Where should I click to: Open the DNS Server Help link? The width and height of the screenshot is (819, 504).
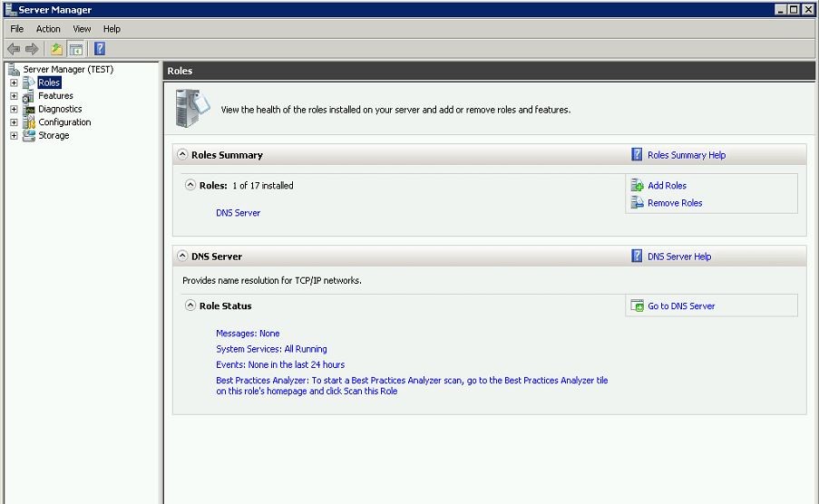(679, 257)
